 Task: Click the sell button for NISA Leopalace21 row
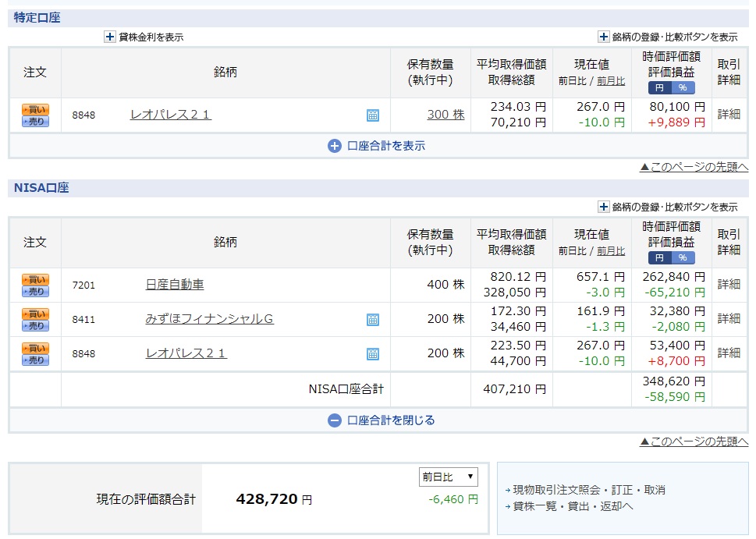click(35, 360)
